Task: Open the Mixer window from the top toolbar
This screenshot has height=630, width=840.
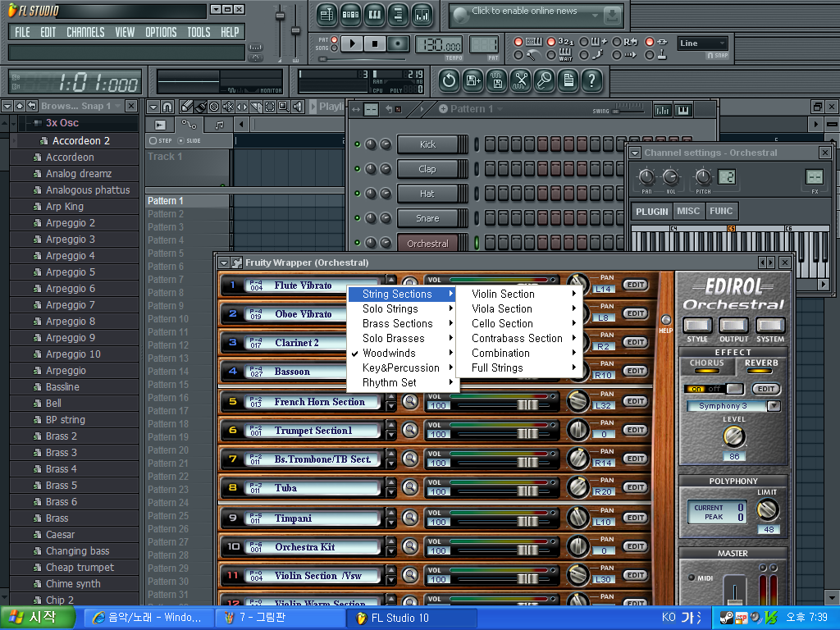Action: [x=422, y=15]
